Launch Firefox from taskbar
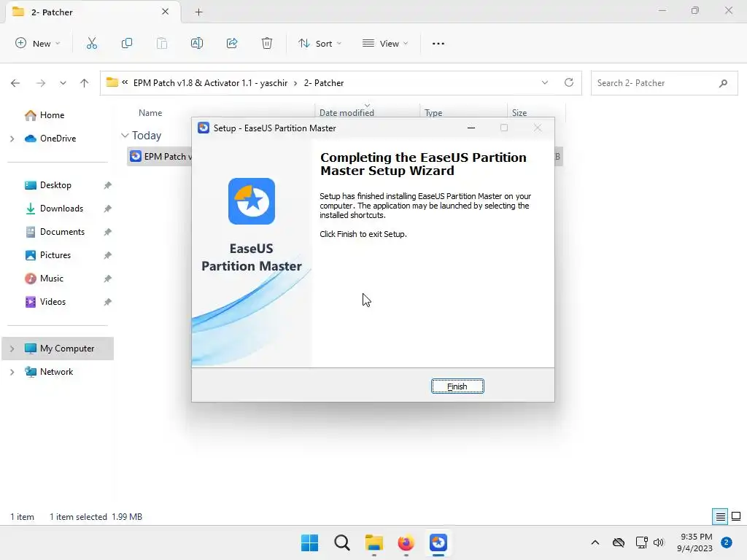 coord(406,542)
